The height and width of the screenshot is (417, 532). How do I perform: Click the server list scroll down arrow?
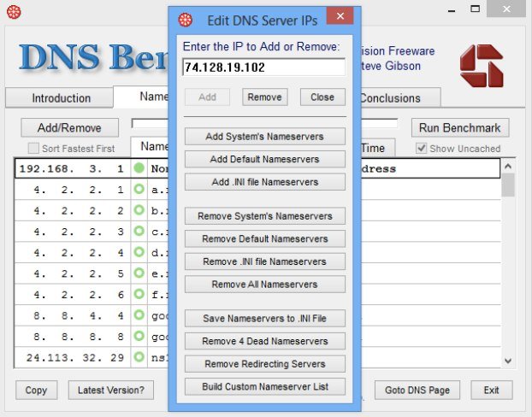point(508,361)
